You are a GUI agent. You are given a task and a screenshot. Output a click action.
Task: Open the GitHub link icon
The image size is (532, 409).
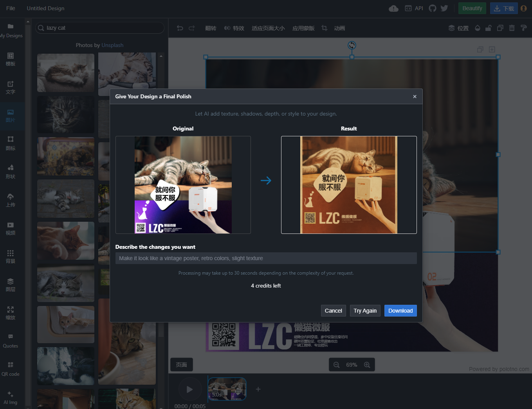point(433,8)
